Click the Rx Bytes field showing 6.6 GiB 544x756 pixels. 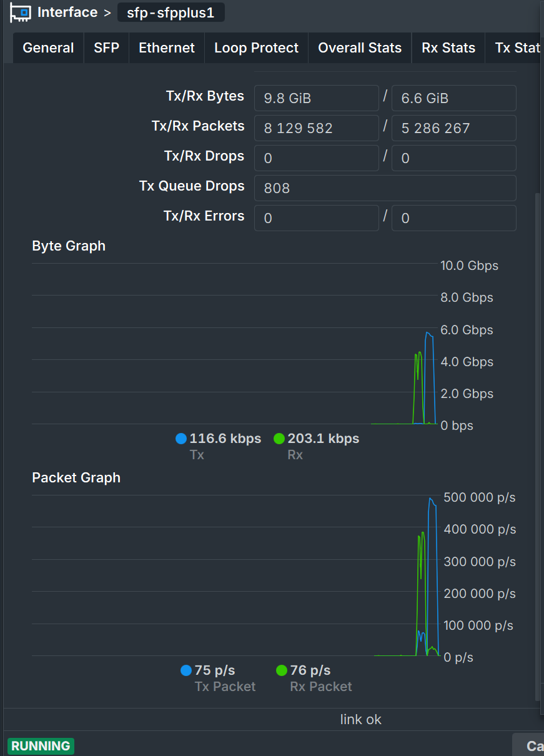454,98
